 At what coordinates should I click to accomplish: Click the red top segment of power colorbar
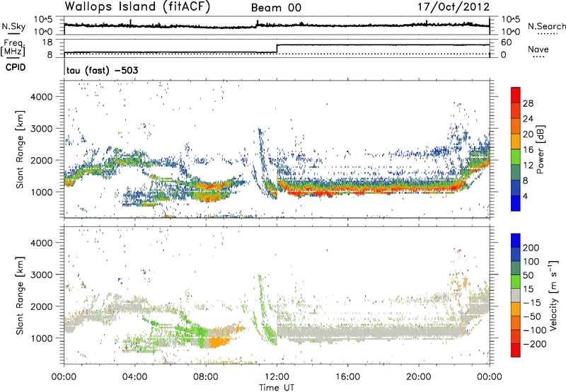[516, 95]
